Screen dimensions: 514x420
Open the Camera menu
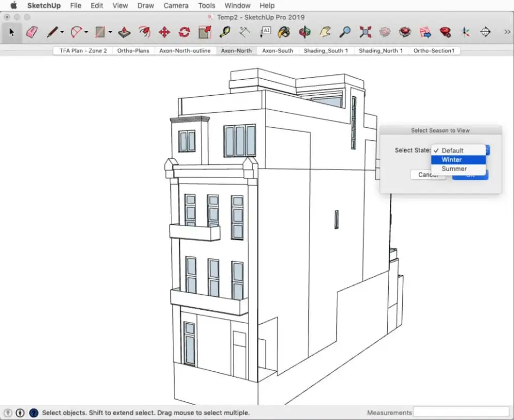click(x=176, y=5)
